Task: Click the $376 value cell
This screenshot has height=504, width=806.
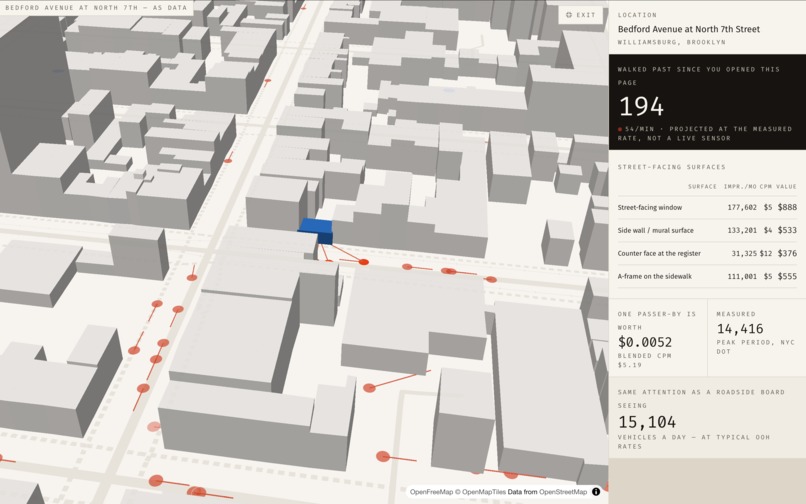Action: click(x=787, y=253)
